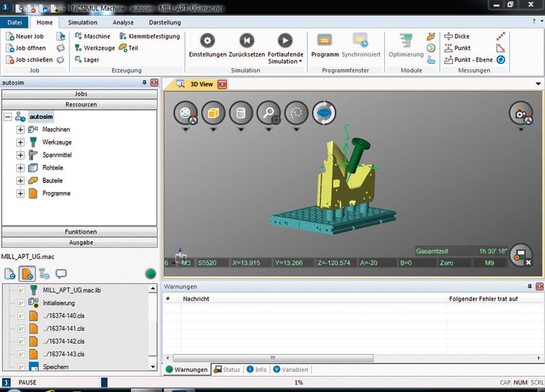Screen dimensions: 545x392
Task: Toggle checkbox for Initialisierung
Action: pyautogui.click(x=21, y=303)
